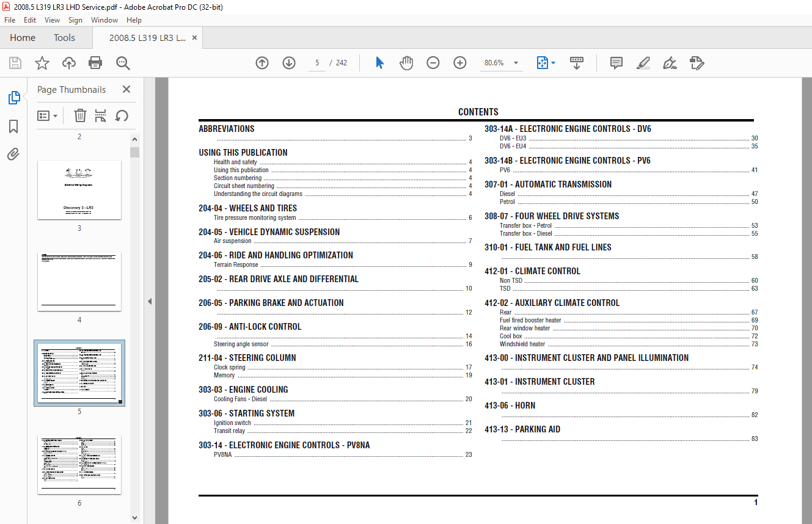Rotate page using circular arrow icon
Screen dimensions: 812x524
tap(122, 115)
